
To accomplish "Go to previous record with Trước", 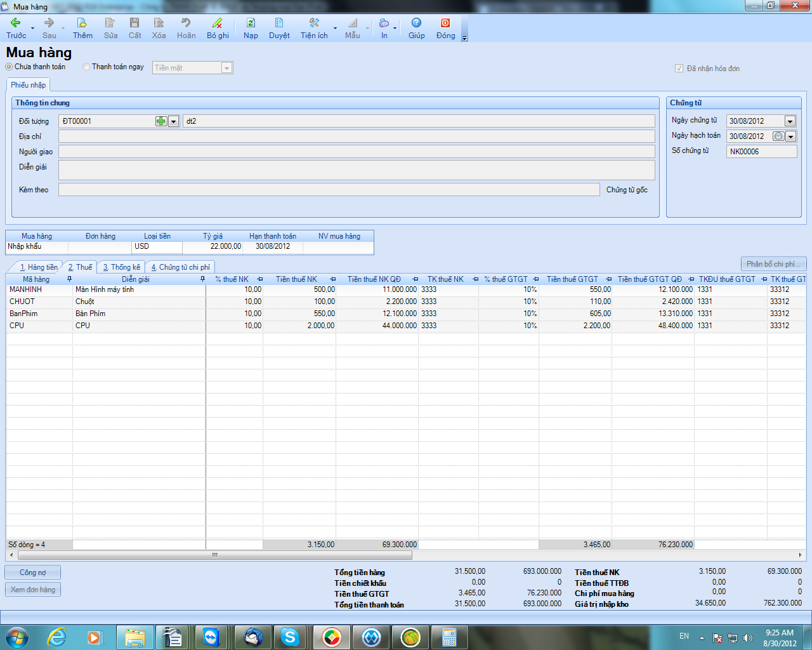I will pyautogui.click(x=16, y=28).
